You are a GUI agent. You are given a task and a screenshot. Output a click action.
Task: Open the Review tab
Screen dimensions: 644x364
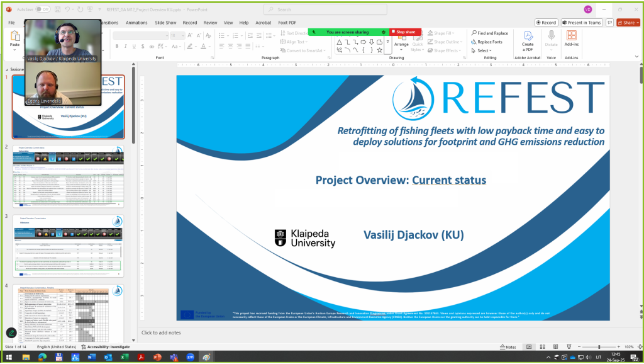click(x=210, y=23)
